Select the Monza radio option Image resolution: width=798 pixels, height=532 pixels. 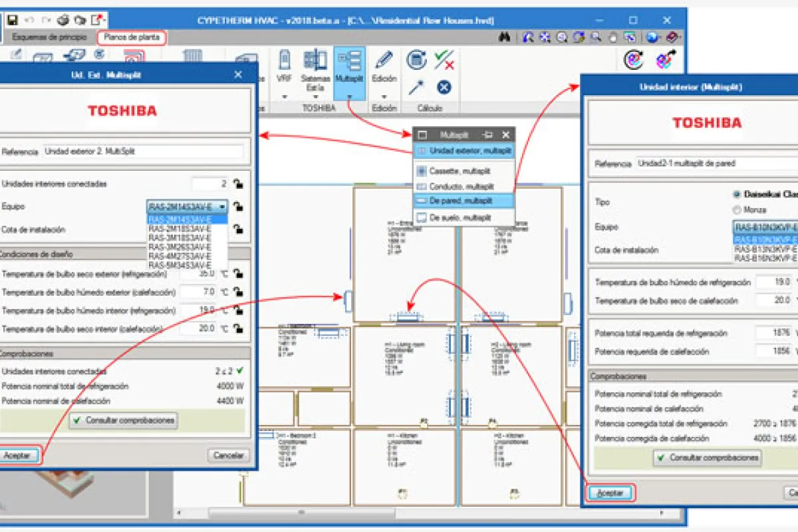[737, 209]
